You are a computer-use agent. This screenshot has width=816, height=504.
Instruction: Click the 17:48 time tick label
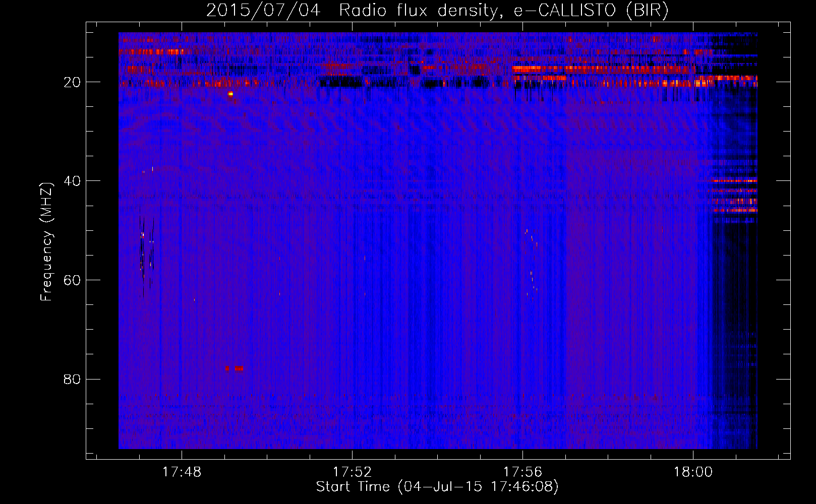coord(182,472)
